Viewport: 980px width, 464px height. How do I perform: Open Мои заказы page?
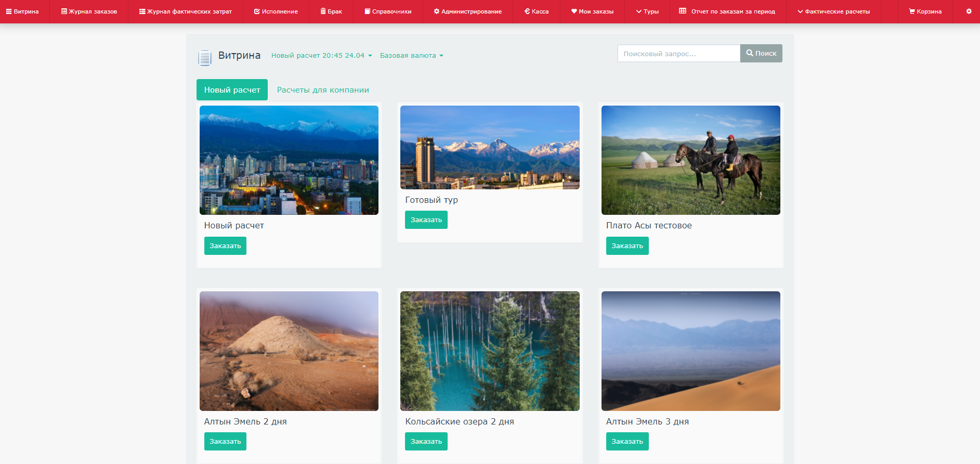tap(592, 11)
